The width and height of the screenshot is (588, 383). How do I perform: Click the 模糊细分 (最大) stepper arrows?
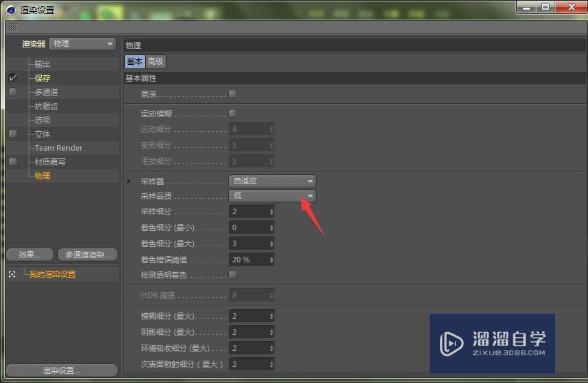point(271,316)
